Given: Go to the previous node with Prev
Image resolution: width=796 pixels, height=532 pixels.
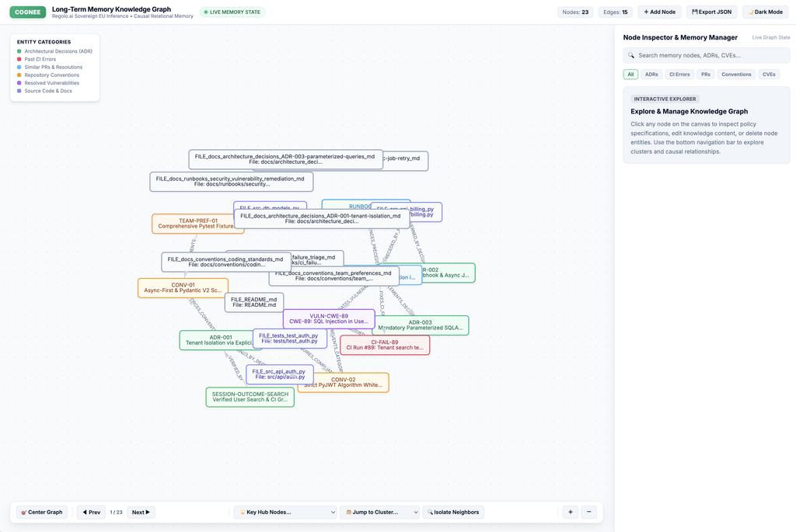Looking at the screenshot, I should click(x=92, y=513).
